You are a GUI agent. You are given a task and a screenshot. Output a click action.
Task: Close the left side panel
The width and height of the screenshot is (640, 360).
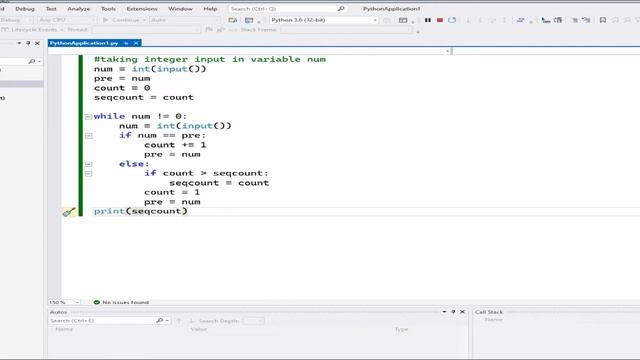(x=37, y=43)
